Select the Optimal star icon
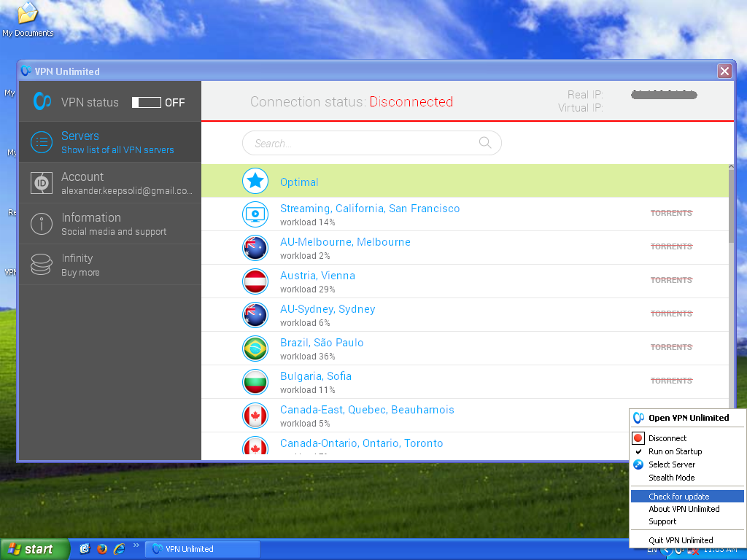747x560 pixels. click(255, 181)
